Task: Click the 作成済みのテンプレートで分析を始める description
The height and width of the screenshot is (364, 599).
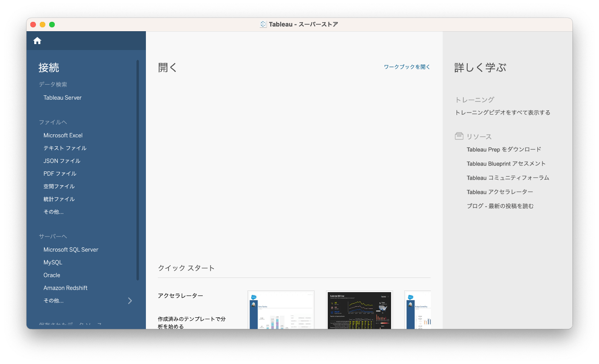Action: [192, 323]
